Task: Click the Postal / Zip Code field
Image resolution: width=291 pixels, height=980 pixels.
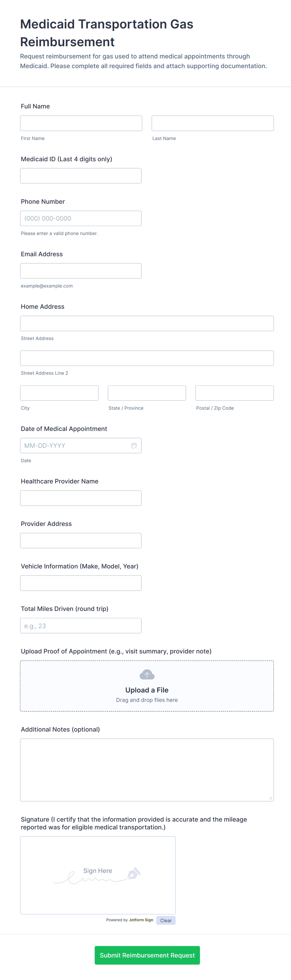Action: point(234,393)
